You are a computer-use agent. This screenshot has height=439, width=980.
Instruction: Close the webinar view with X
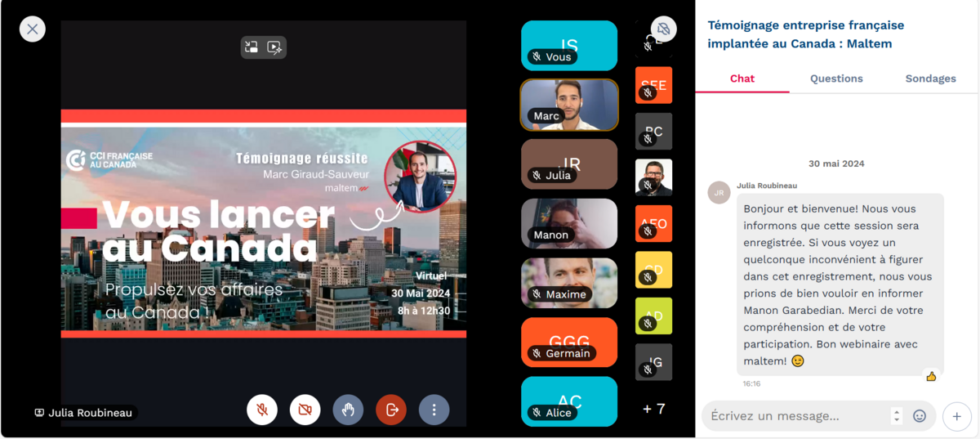pyautogui.click(x=33, y=29)
